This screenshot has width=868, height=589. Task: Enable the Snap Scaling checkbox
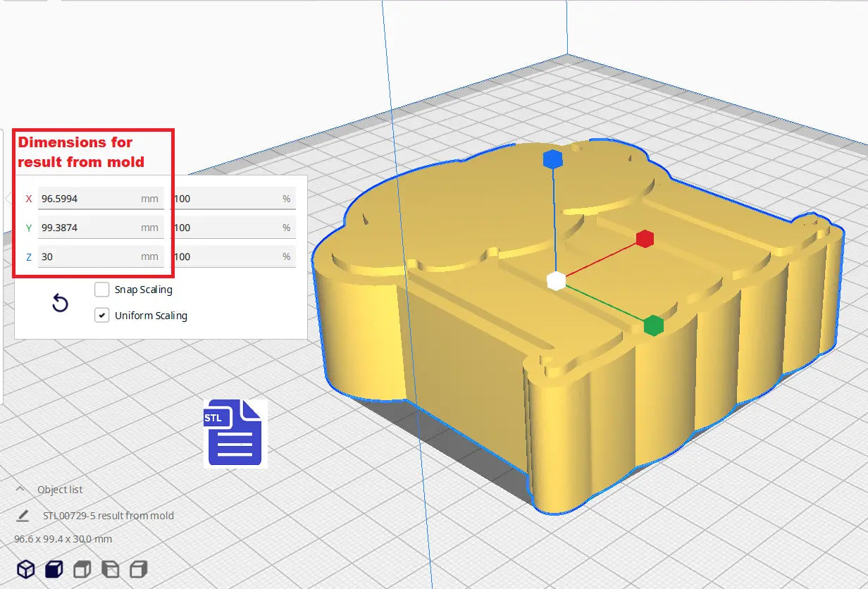(x=102, y=290)
